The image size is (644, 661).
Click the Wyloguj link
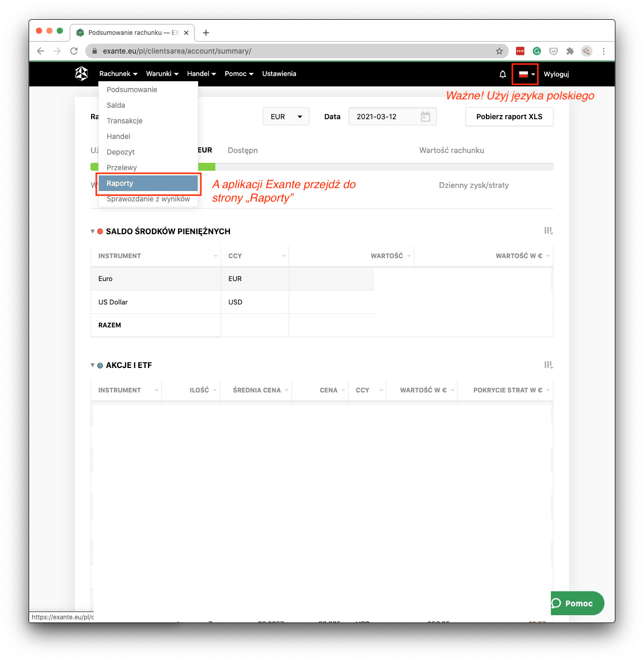pyautogui.click(x=556, y=74)
